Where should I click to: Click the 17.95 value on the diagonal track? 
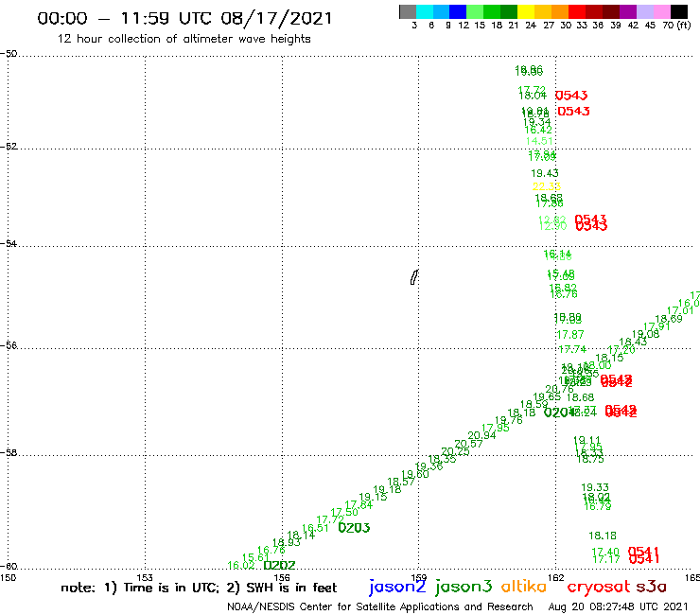pos(496,428)
